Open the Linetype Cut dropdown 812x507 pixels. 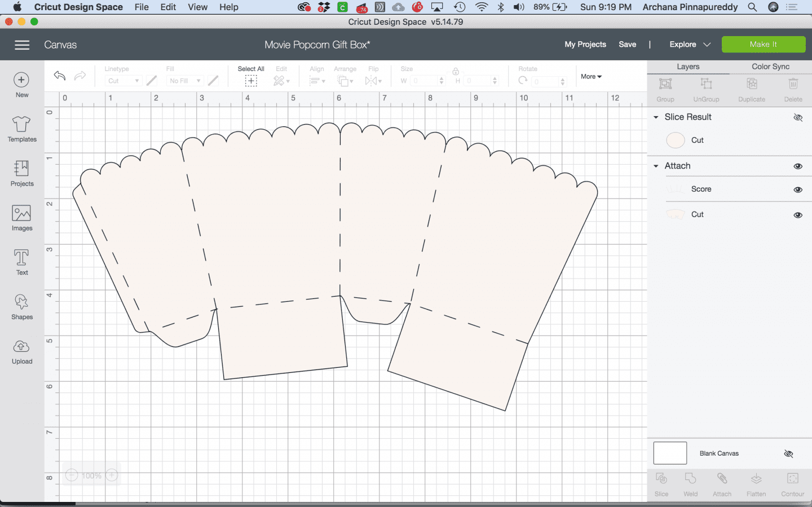click(123, 81)
